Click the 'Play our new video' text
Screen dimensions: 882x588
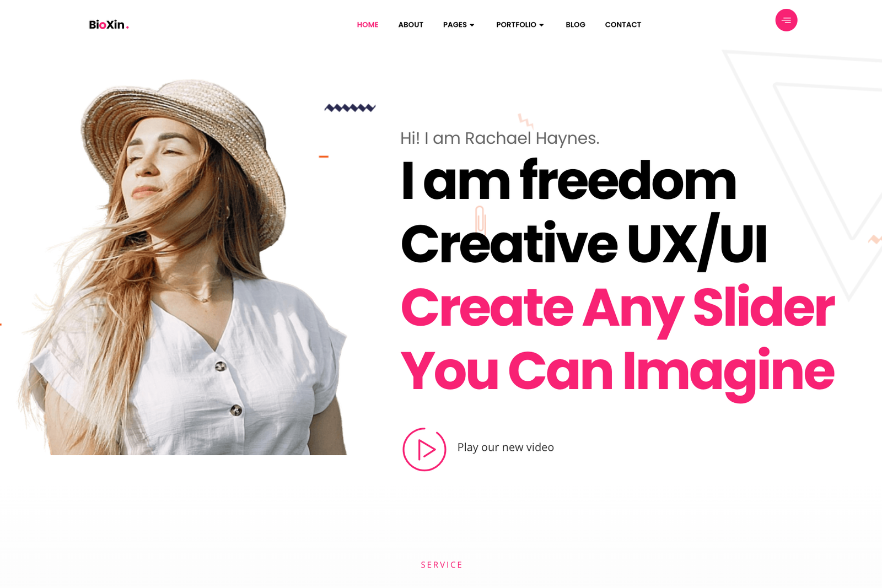pos(505,447)
